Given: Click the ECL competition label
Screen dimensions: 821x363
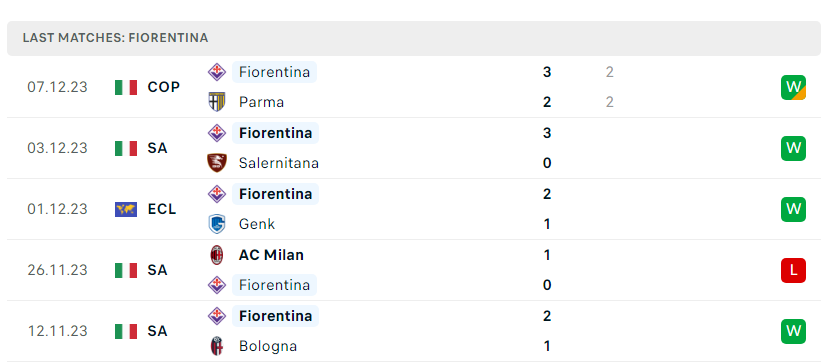Looking at the screenshot, I should 162,210.
